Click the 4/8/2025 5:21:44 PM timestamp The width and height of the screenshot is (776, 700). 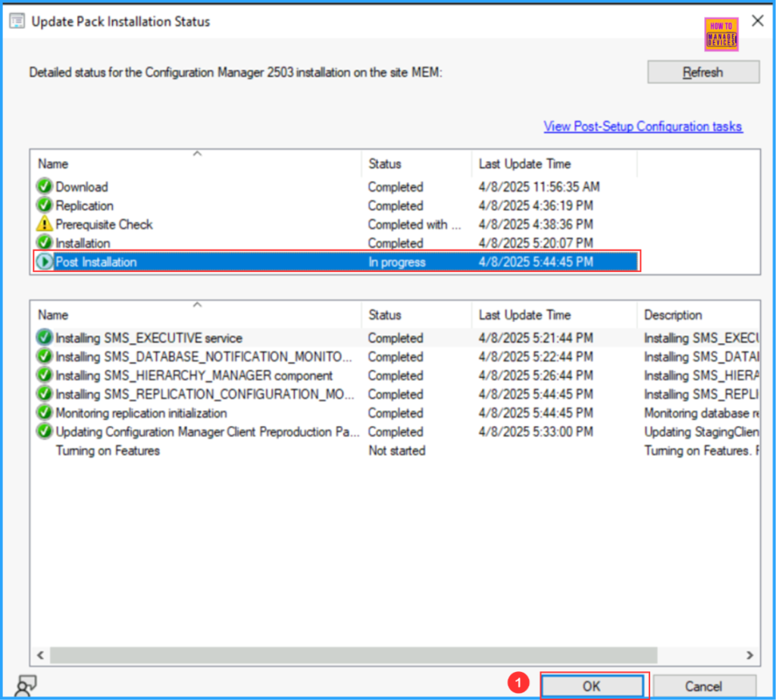(536, 338)
